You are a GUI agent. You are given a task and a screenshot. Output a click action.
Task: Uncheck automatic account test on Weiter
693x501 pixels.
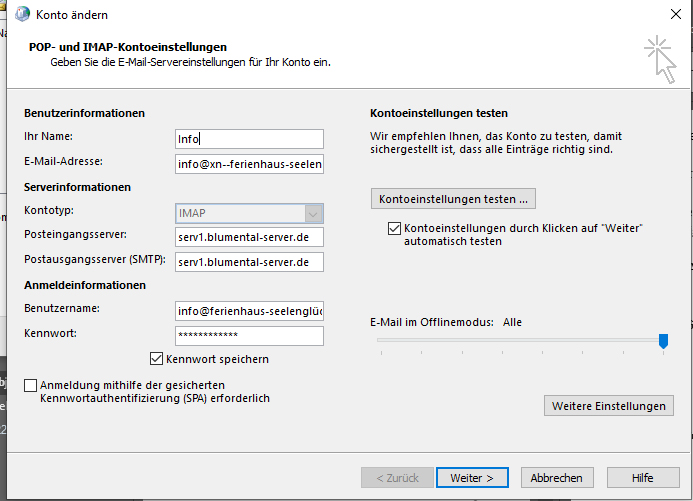(394, 229)
